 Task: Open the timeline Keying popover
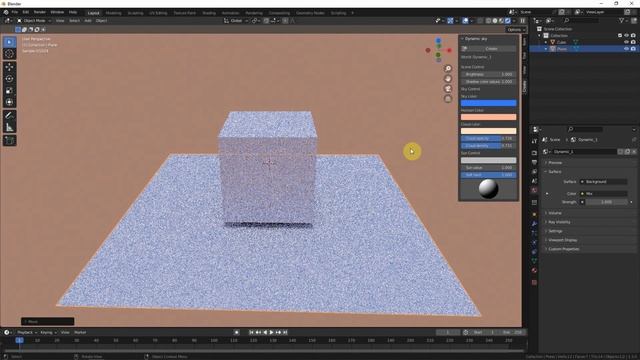[48, 332]
